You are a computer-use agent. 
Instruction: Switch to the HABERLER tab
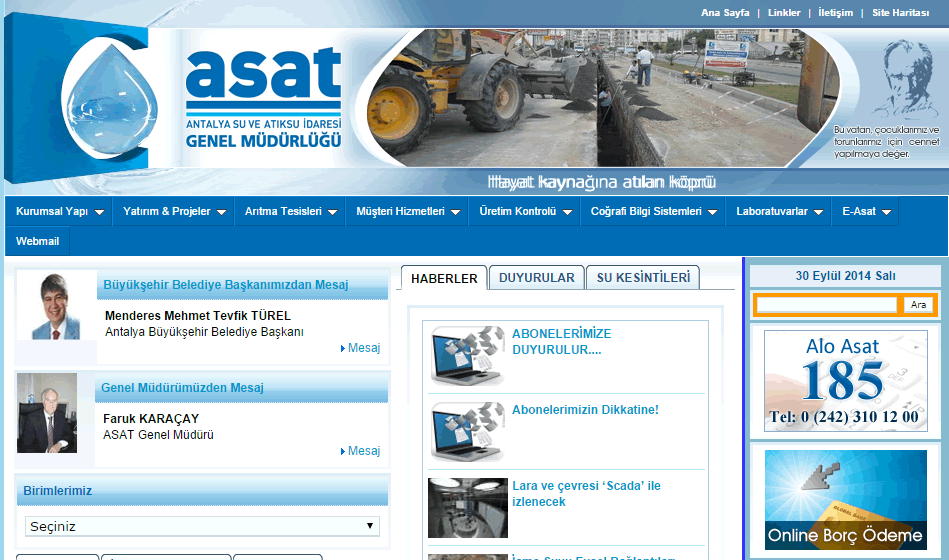tap(444, 278)
